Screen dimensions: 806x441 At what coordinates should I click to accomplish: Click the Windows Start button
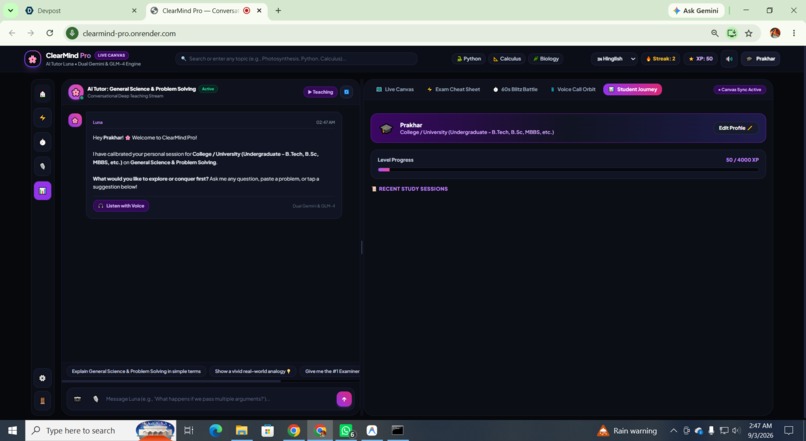point(12,430)
